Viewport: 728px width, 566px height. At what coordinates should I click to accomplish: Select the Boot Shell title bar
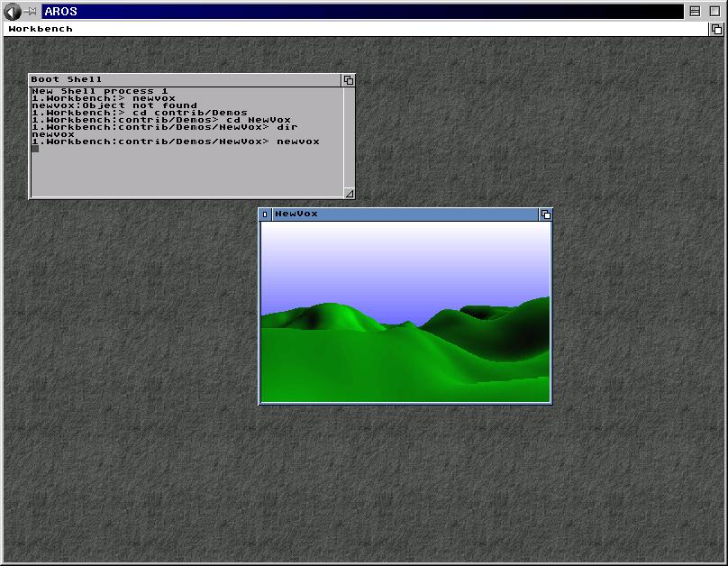coord(186,80)
